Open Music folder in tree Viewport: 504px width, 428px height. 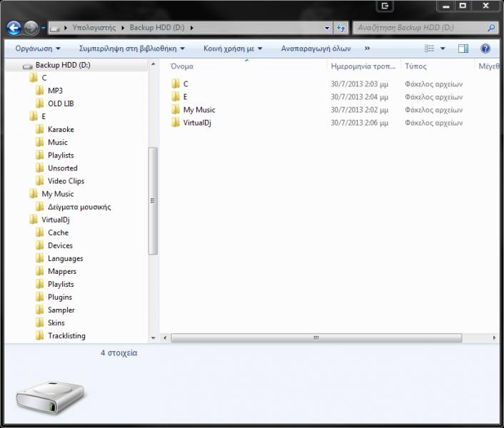58,142
